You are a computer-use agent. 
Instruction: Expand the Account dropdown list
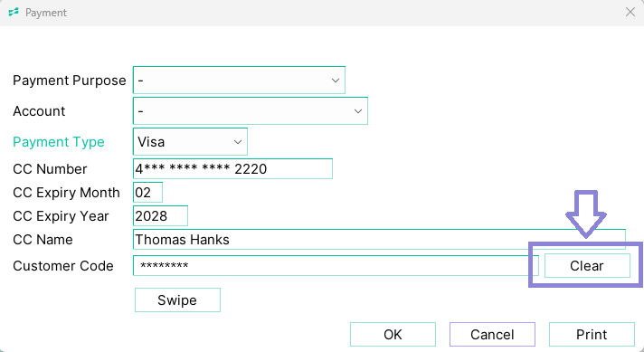(x=251, y=111)
